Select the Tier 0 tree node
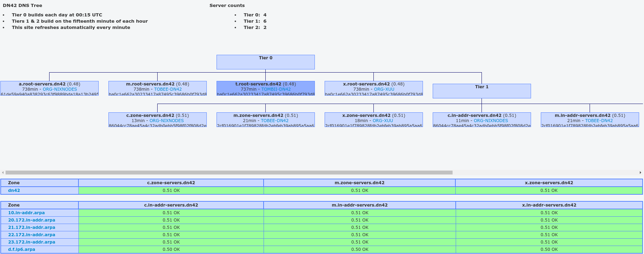644x254 pixels. pyautogui.click(x=265, y=62)
